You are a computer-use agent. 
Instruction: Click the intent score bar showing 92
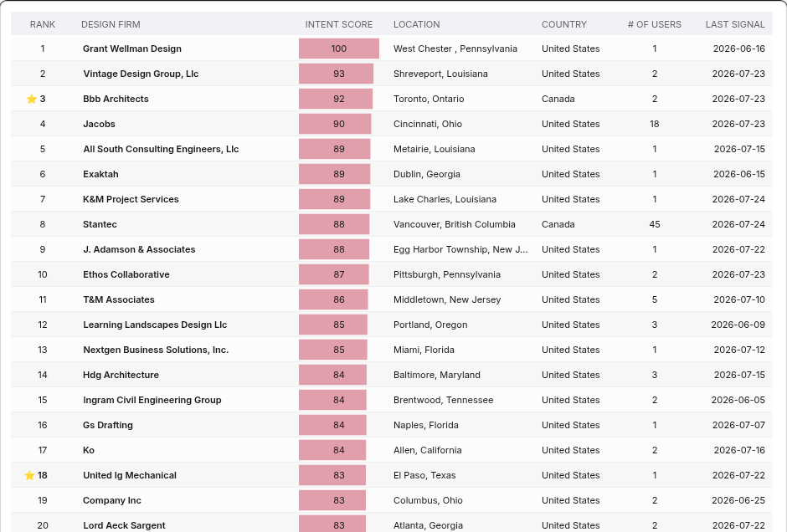coord(336,99)
